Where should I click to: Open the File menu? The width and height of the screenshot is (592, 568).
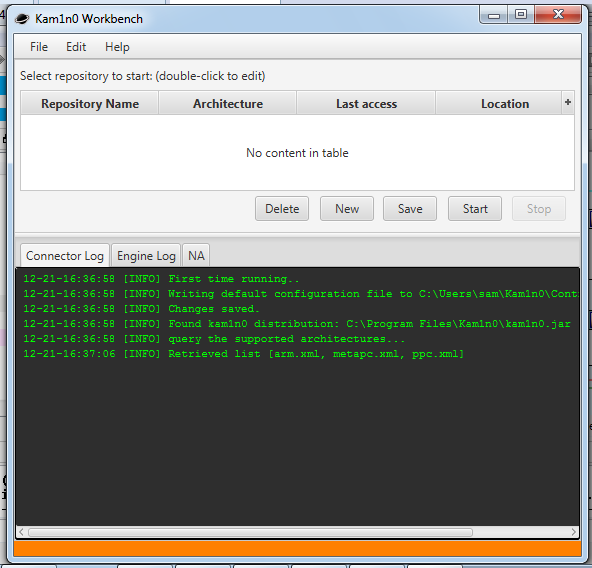(39, 47)
